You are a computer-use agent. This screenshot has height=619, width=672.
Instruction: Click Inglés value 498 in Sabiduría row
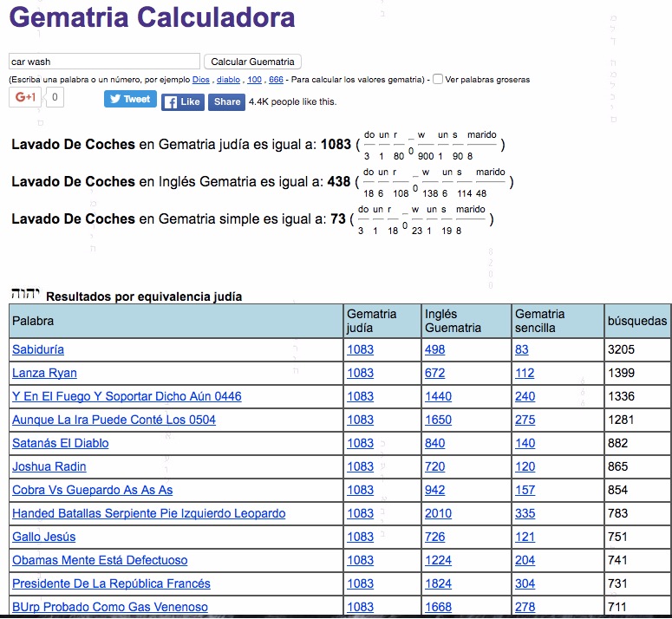coord(434,349)
